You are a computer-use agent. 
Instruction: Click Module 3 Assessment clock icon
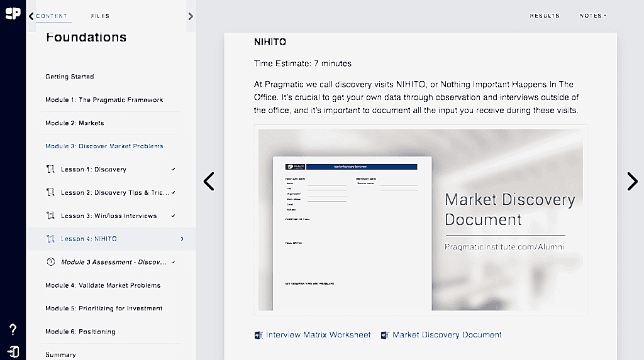click(x=51, y=262)
